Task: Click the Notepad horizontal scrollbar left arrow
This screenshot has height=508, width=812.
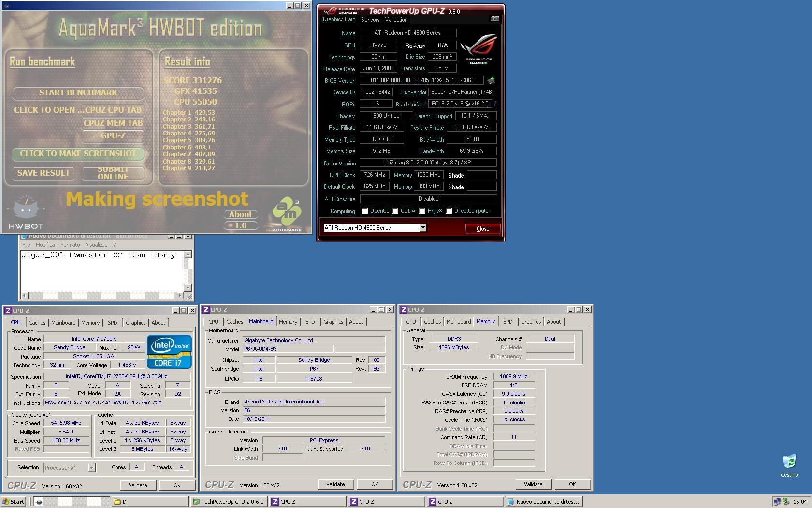Action: pyautogui.click(x=25, y=295)
